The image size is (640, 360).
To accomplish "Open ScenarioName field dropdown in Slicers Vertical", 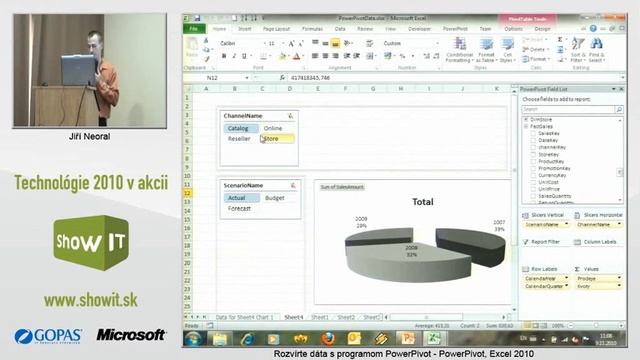I will click(x=566, y=224).
